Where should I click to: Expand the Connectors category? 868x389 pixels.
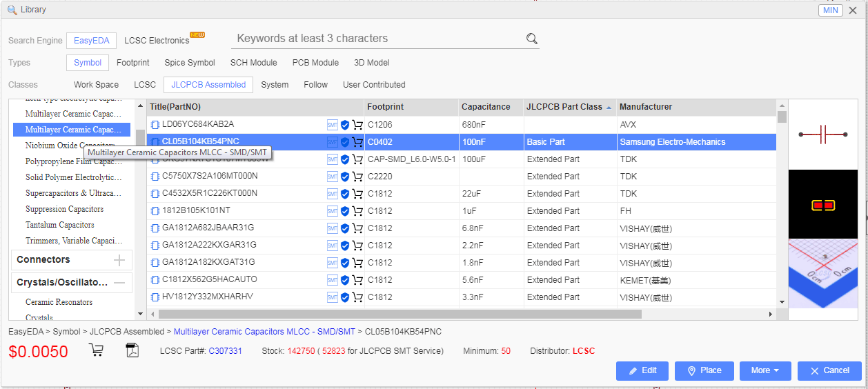[x=119, y=260]
